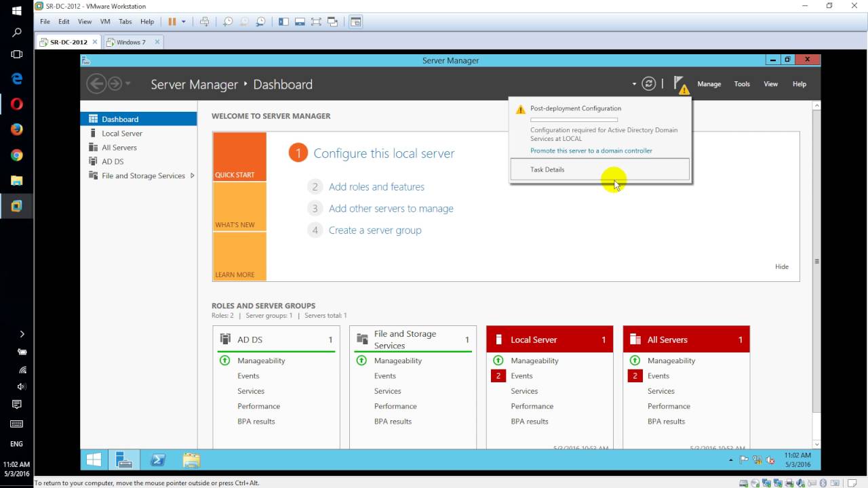The image size is (868, 488).
Task: Click the muted volume tray icon
Action: pyautogui.click(x=770, y=460)
